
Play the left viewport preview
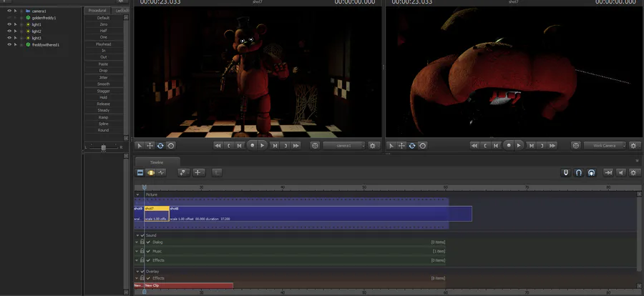coord(262,146)
